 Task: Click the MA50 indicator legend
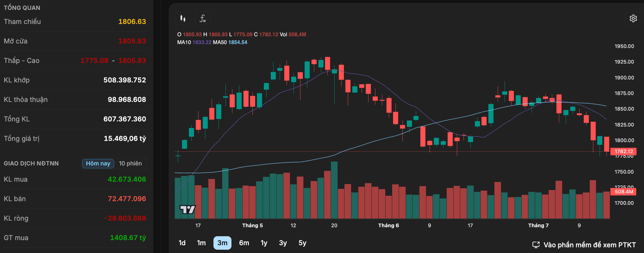click(x=230, y=42)
